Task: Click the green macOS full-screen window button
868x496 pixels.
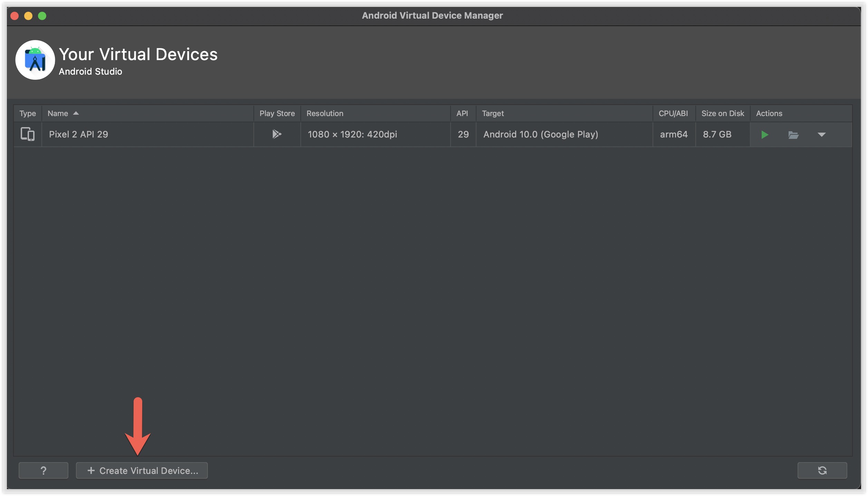Action: pyautogui.click(x=42, y=16)
